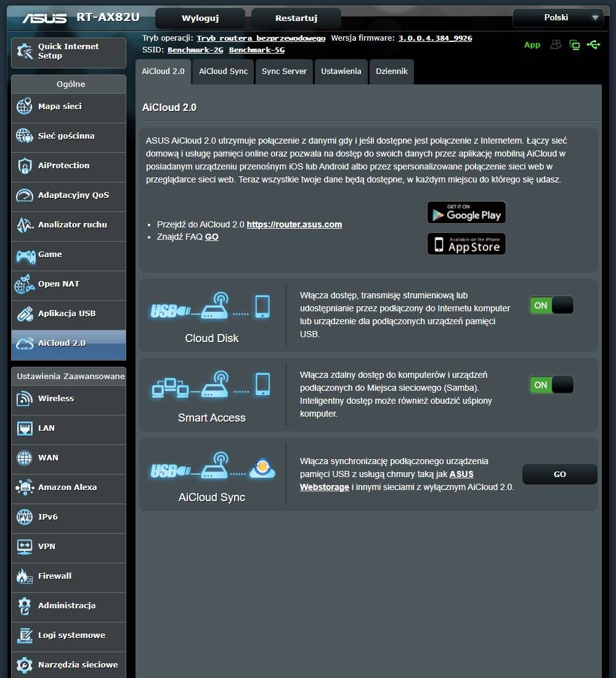Viewport: 616px width, 678px height.
Task: Click the green App label in header
Action: [532, 45]
